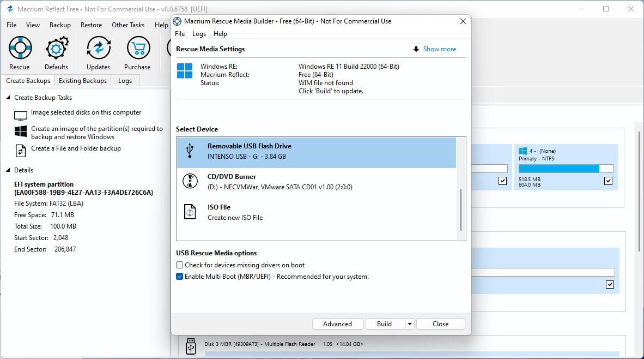Click the monitor icon for imaging selected disks
644x359 pixels.
[x=21, y=116]
